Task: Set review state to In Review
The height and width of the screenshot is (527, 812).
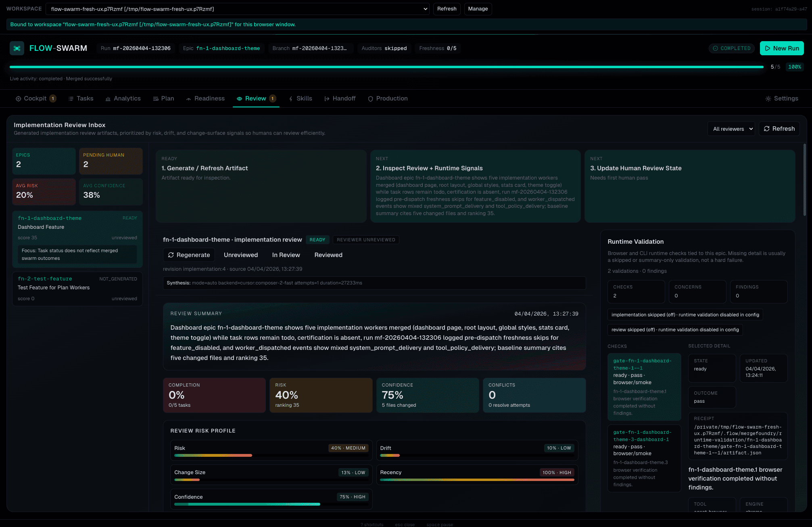Action: pos(286,255)
